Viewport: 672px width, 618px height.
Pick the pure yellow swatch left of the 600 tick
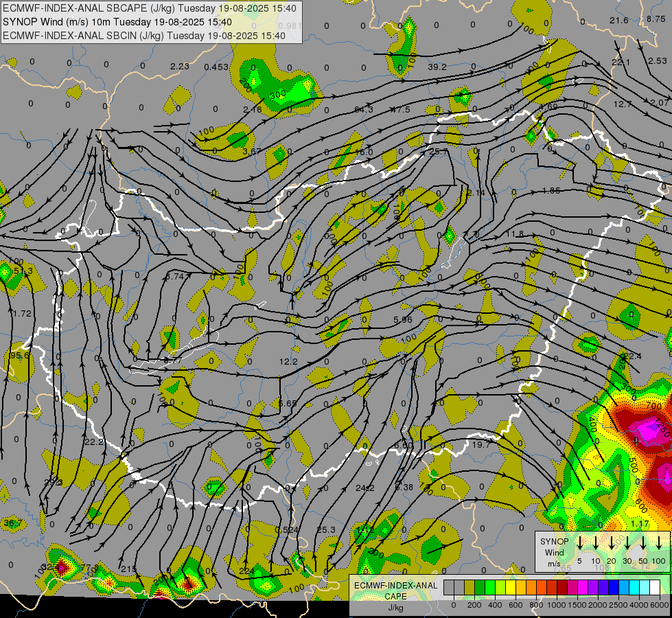(x=511, y=588)
